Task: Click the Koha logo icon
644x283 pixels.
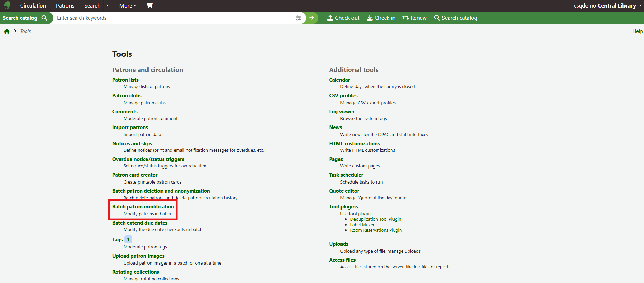Action: click(x=7, y=5)
